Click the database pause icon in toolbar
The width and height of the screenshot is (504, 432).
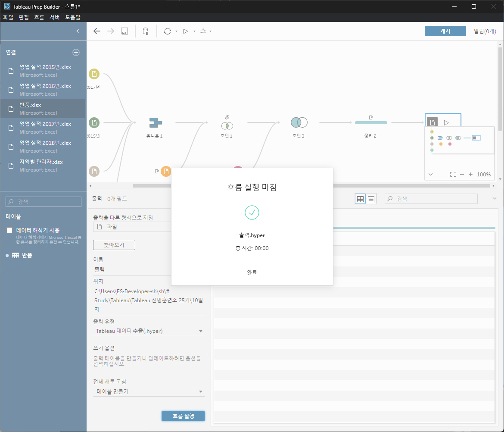(x=146, y=31)
